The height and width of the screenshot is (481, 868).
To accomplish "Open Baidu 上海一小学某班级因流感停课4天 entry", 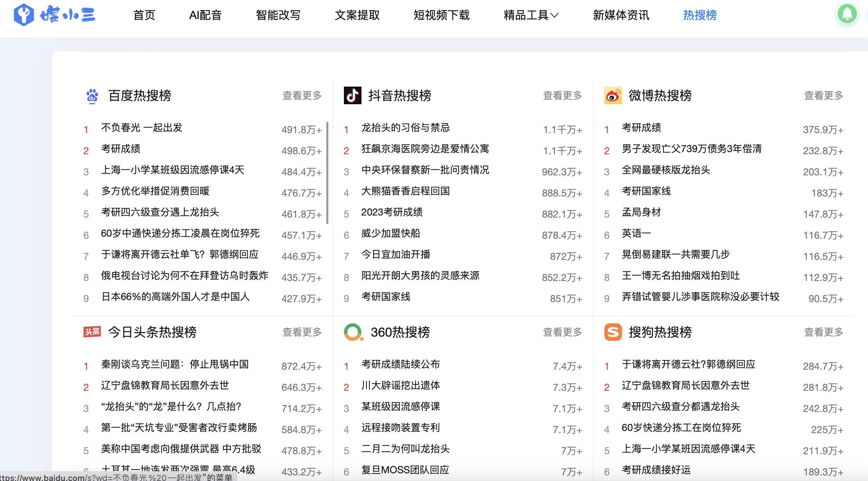I will 172,170.
